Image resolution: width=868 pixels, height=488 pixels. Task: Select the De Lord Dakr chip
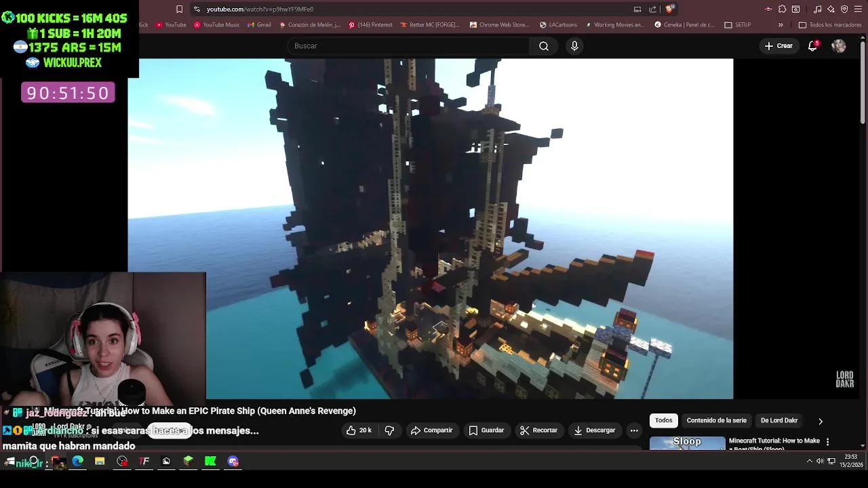pyautogui.click(x=779, y=421)
